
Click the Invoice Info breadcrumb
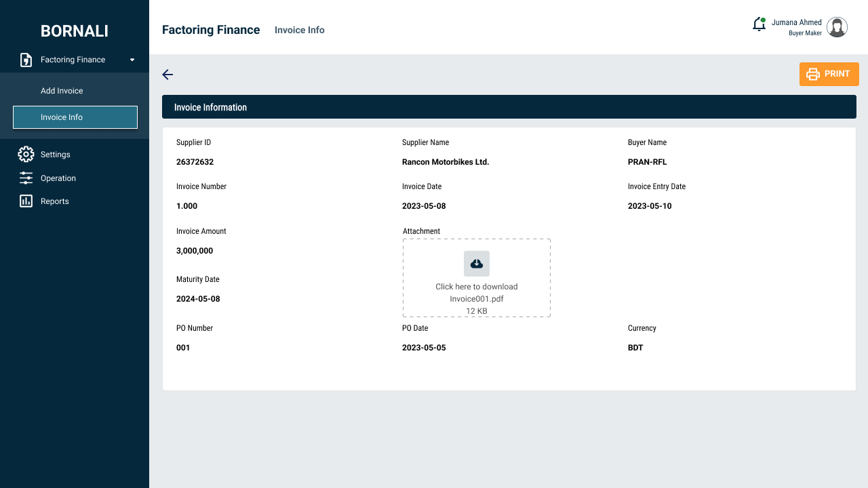[300, 30]
